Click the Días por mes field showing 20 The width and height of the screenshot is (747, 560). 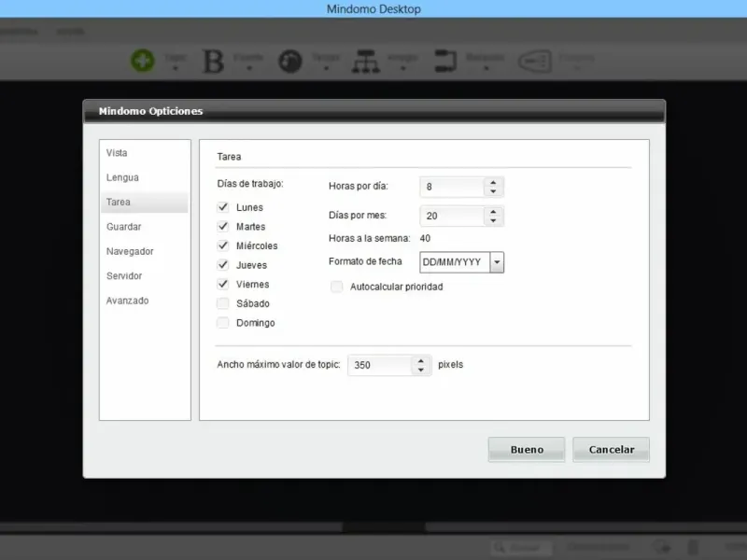[452, 216]
